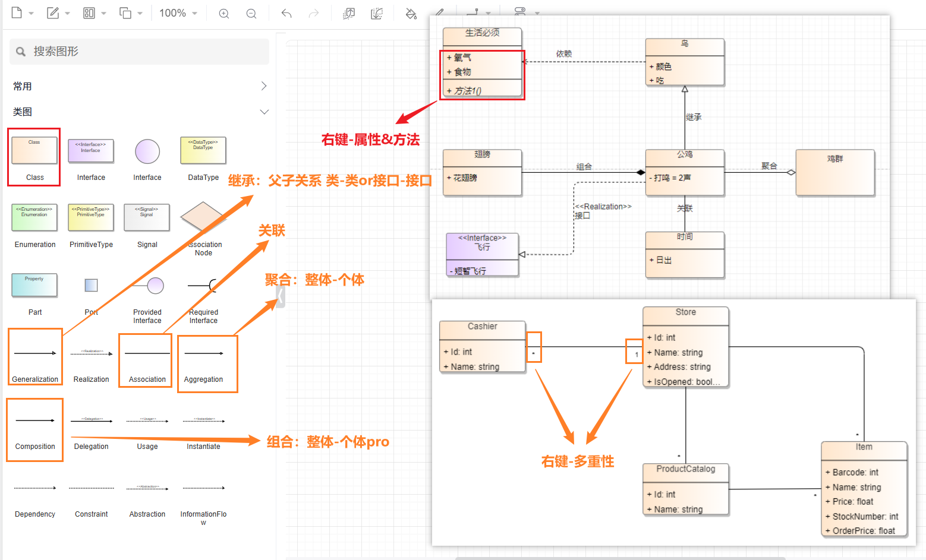Collapse the 类图 shape category
This screenshot has height=560, width=926.
[x=264, y=112]
